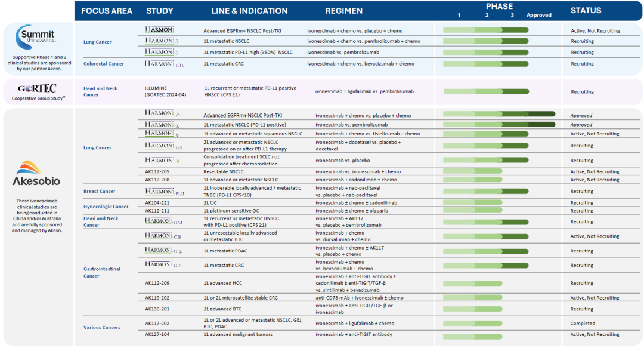Select the HARMONi-3 study logo
Screen dimensions: 644x348
point(162,41)
